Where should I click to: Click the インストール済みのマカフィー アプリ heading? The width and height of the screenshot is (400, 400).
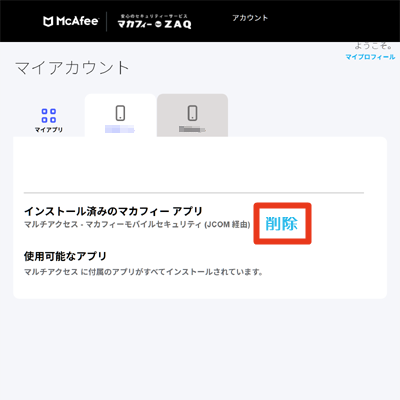pos(113,211)
